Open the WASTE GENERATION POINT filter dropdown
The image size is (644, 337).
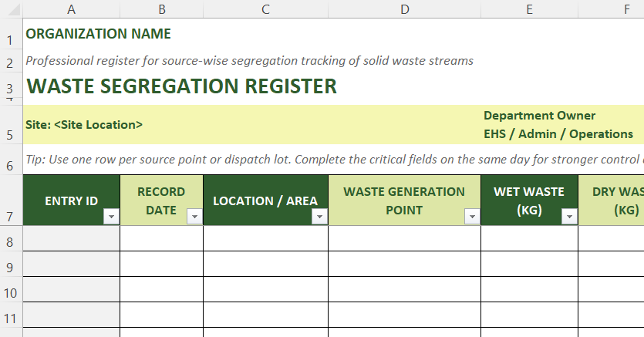tap(472, 217)
